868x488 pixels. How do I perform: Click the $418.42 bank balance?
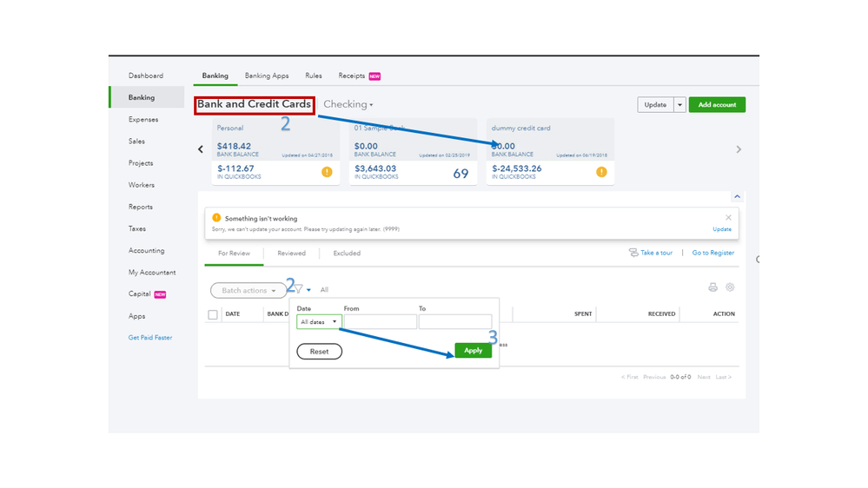click(234, 147)
